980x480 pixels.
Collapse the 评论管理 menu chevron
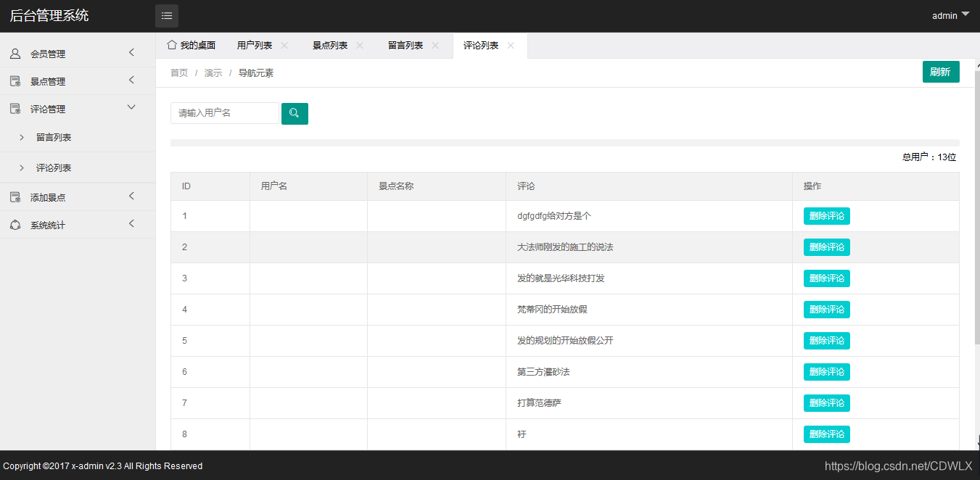(131, 107)
